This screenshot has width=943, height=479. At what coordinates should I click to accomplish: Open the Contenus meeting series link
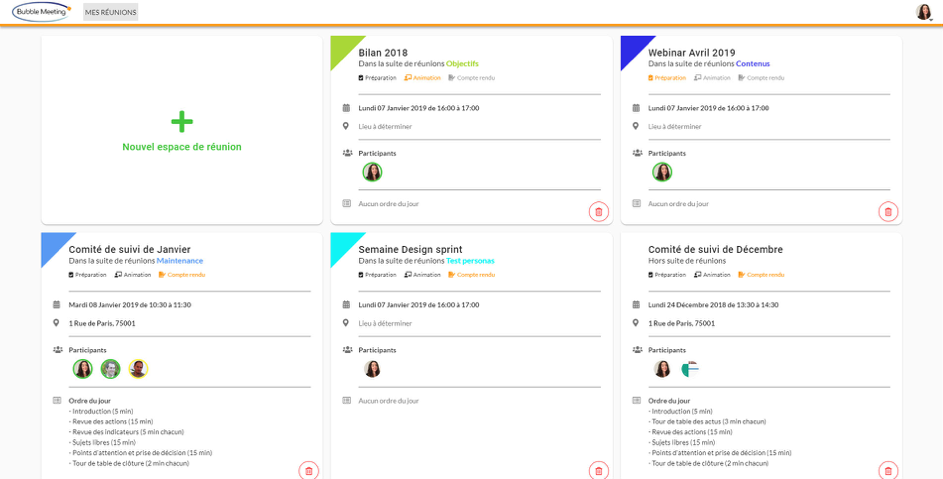tap(752, 64)
